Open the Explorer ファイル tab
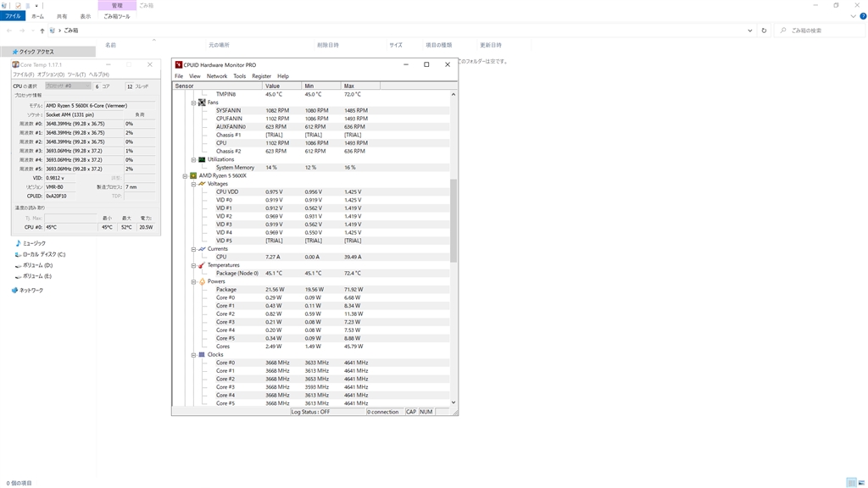This screenshot has height=488, width=868. click(x=13, y=16)
